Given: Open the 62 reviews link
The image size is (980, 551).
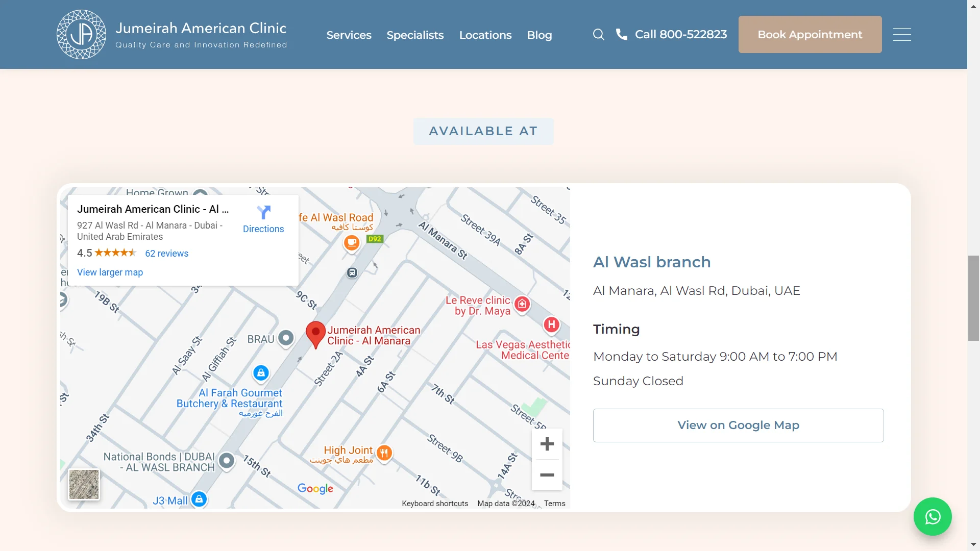Looking at the screenshot, I should [x=166, y=254].
